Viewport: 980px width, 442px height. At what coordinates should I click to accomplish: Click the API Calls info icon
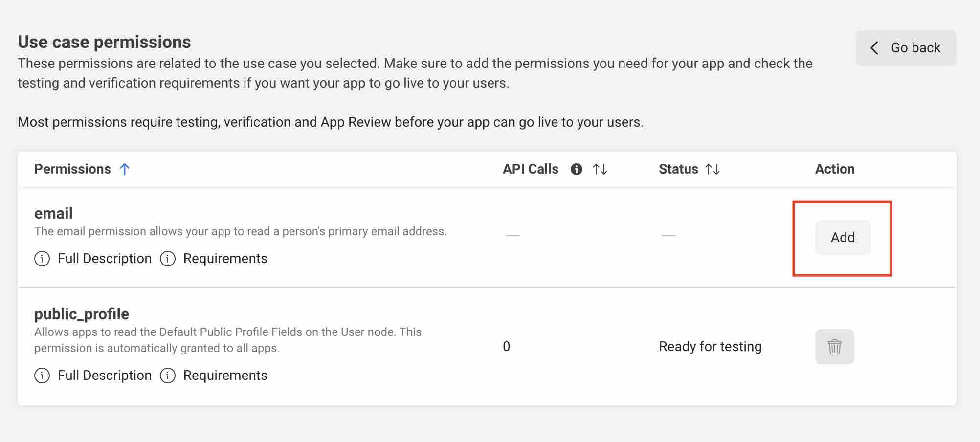pos(577,169)
